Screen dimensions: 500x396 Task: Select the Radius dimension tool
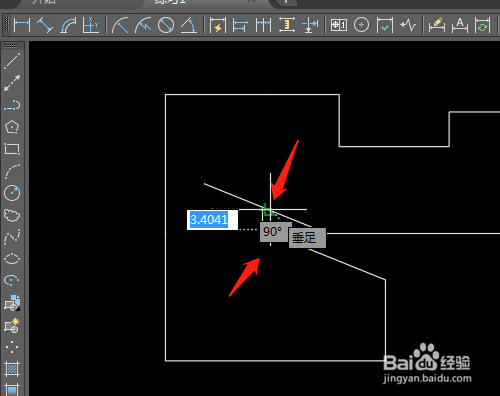pyautogui.click(x=120, y=25)
